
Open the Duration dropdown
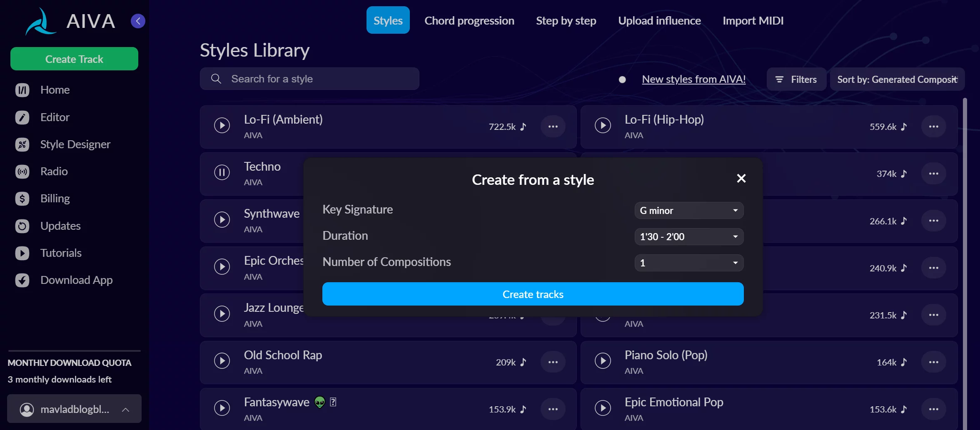coord(689,237)
